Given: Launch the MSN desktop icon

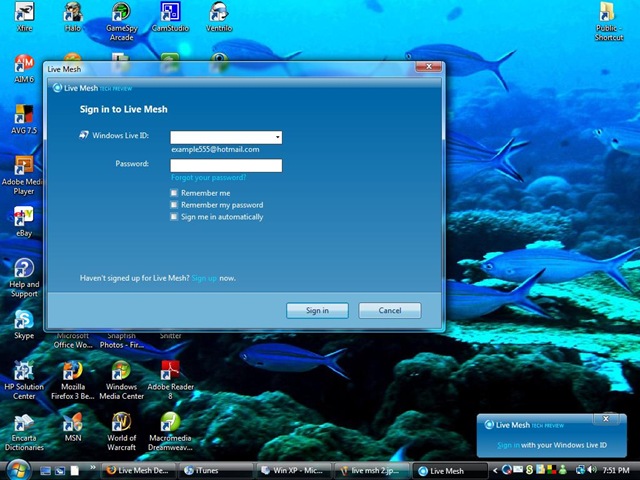Looking at the screenshot, I should (x=73, y=427).
